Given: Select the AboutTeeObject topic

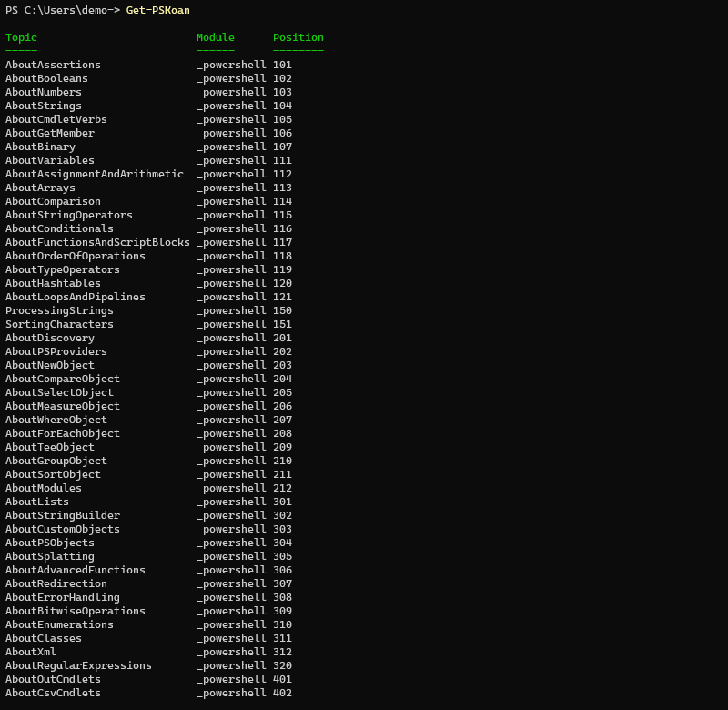Looking at the screenshot, I should (x=50, y=447).
